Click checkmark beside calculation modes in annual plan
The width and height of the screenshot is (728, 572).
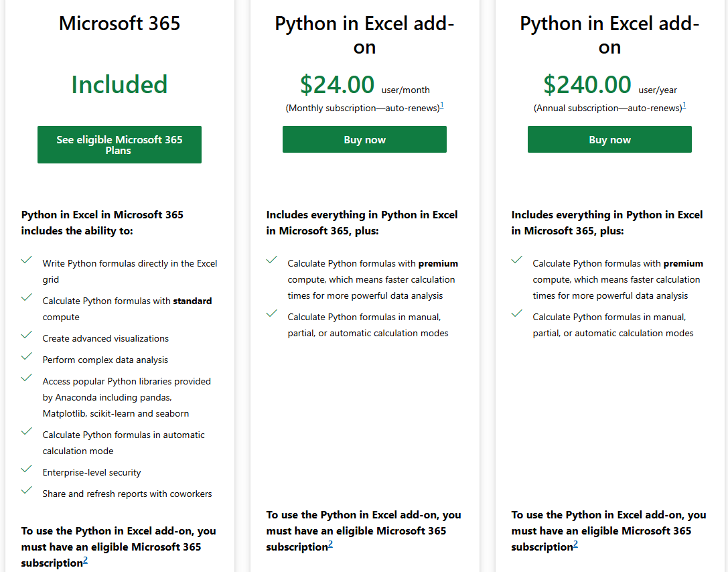pyautogui.click(x=517, y=314)
